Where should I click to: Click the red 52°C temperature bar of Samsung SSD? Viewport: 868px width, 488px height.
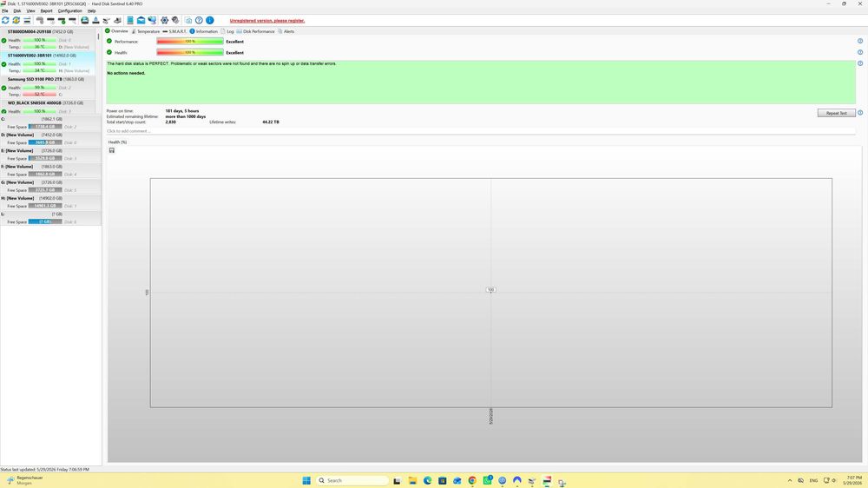39,94
